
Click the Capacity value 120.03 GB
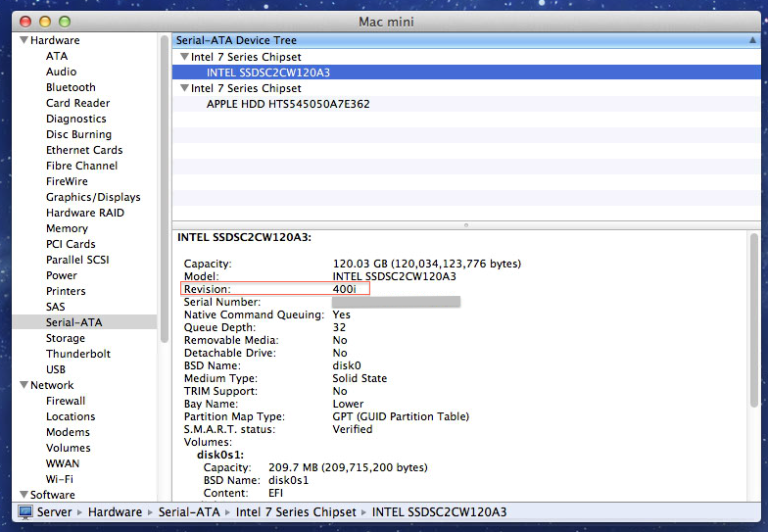pyautogui.click(x=427, y=264)
